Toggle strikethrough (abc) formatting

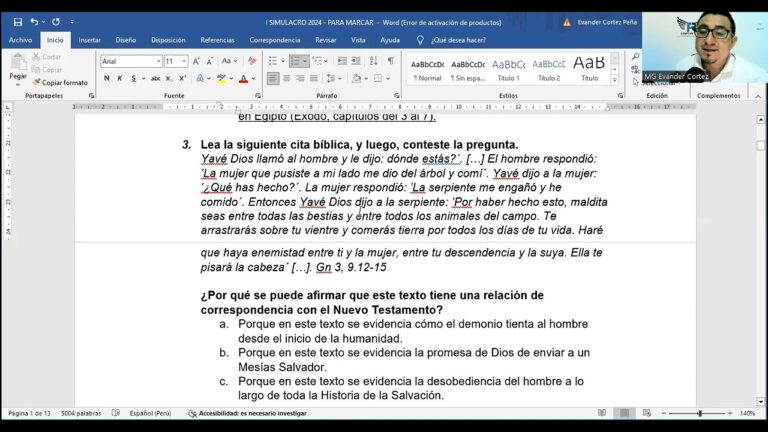pos(156,78)
